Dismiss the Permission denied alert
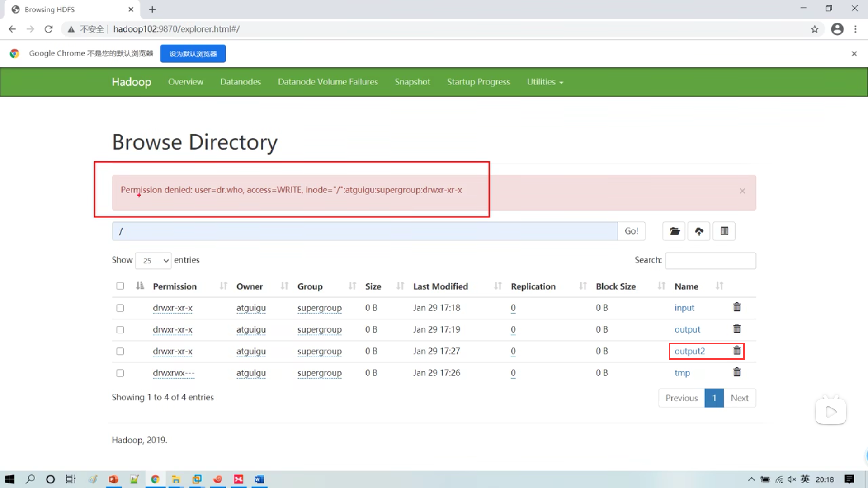The height and width of the screenshot is (488, 868). [742, 191]
